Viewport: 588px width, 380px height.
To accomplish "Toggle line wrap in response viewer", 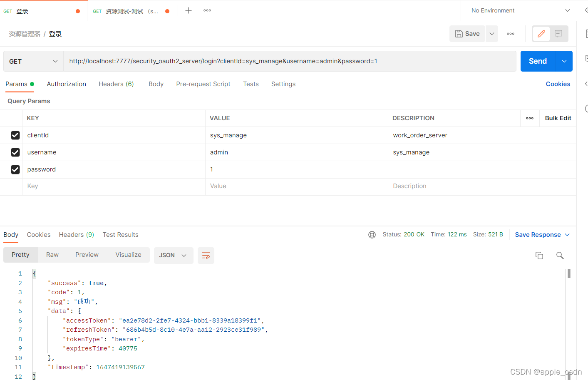I will [x=206, y=256].
